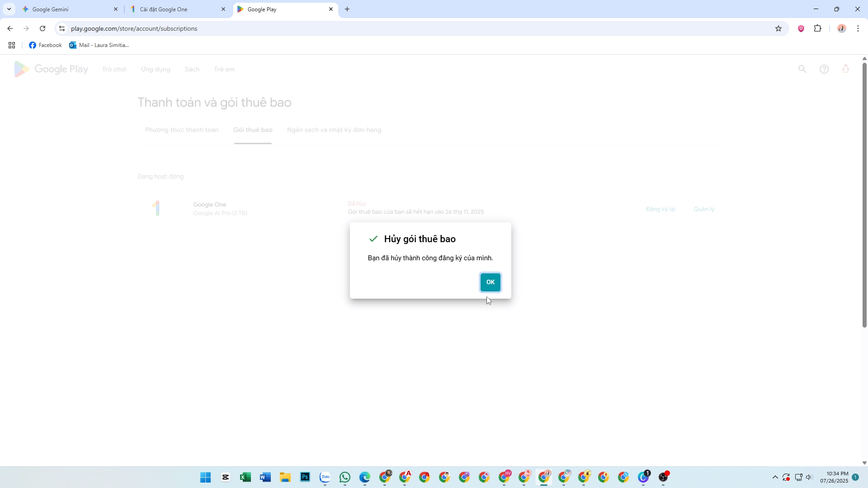This screenshot has width=868, height=488.
Task: Show hidden system tray icons chevron
Action: click(775, 477)
